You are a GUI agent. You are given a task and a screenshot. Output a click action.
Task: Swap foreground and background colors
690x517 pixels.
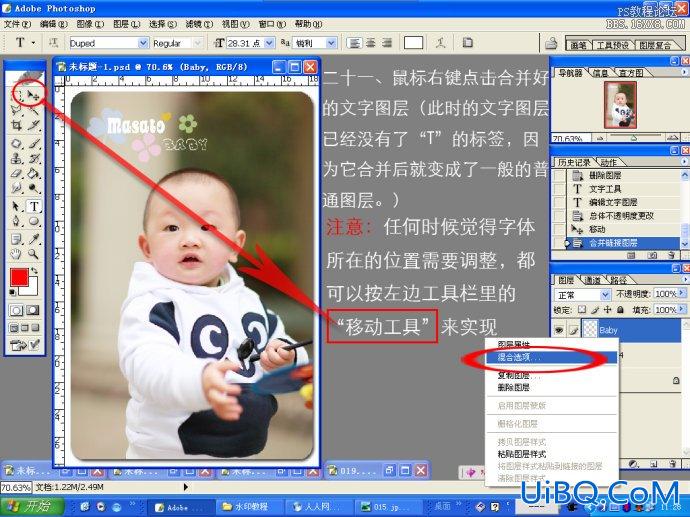click(34, 271)
